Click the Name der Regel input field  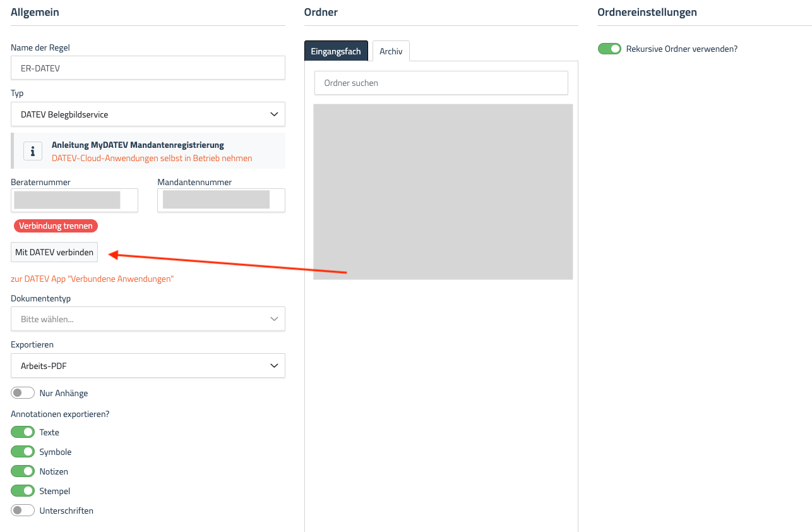[148, 68]
